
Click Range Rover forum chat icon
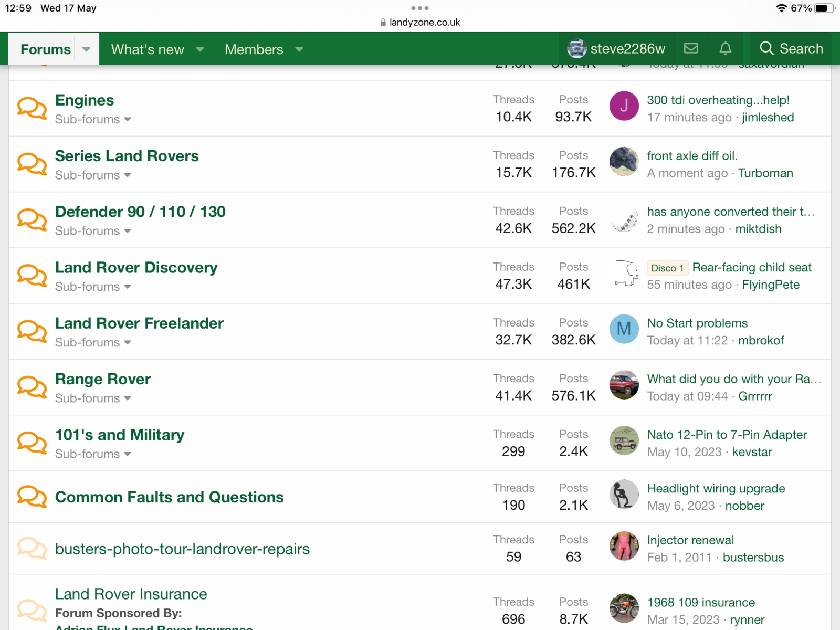(32, 387)
